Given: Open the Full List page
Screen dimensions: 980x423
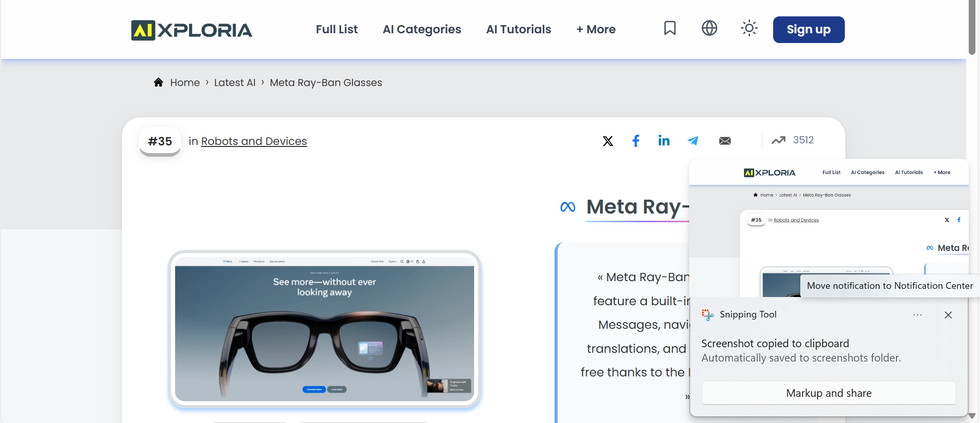Looking at the screenshot, I should click(336, 29).
